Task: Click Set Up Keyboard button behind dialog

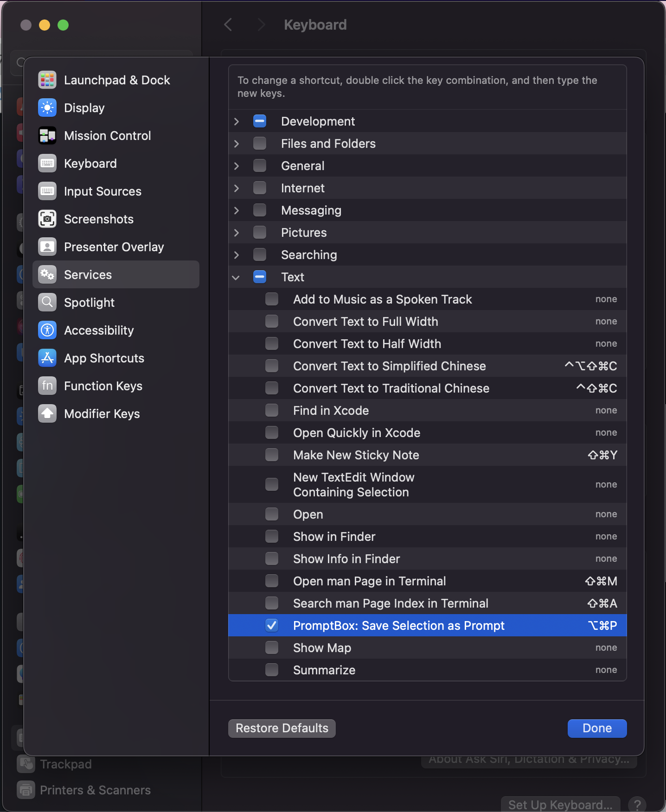Action: [560, 805]
